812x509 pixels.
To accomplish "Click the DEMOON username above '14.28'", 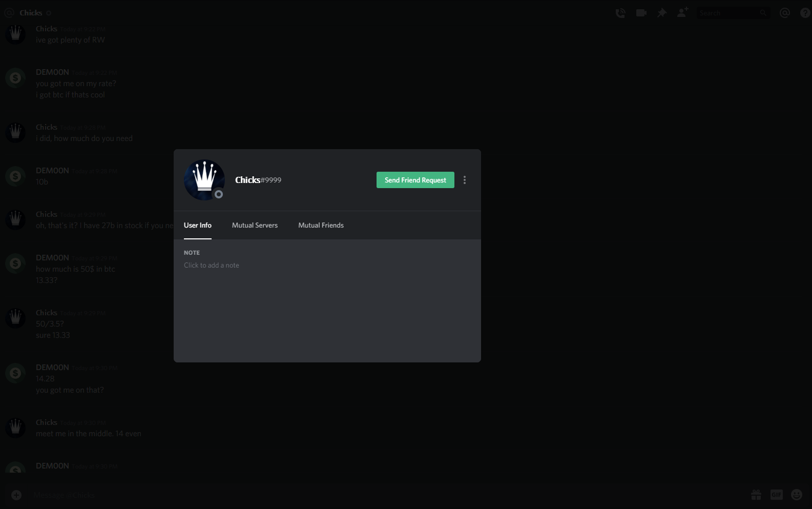I will tap(52, 368).
